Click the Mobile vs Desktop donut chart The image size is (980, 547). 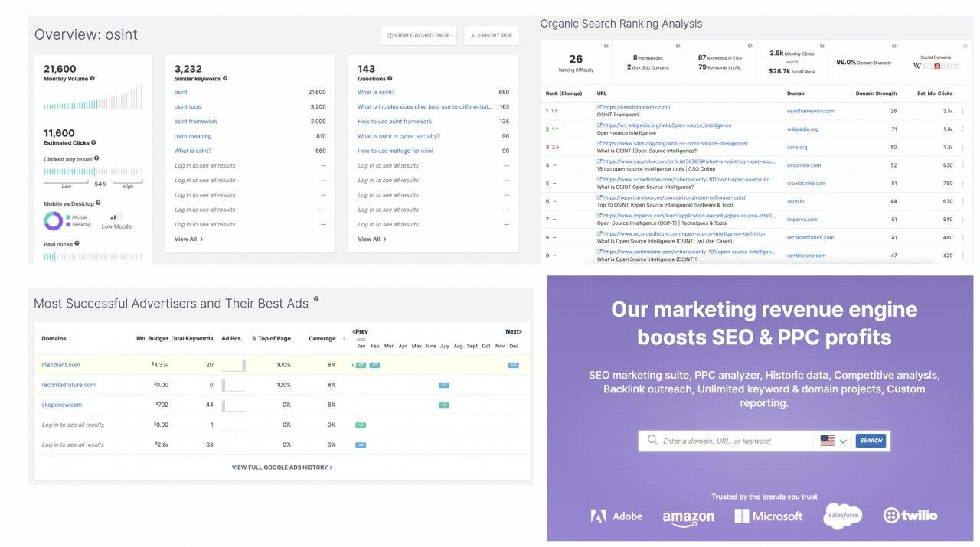(x=53, y=221)
